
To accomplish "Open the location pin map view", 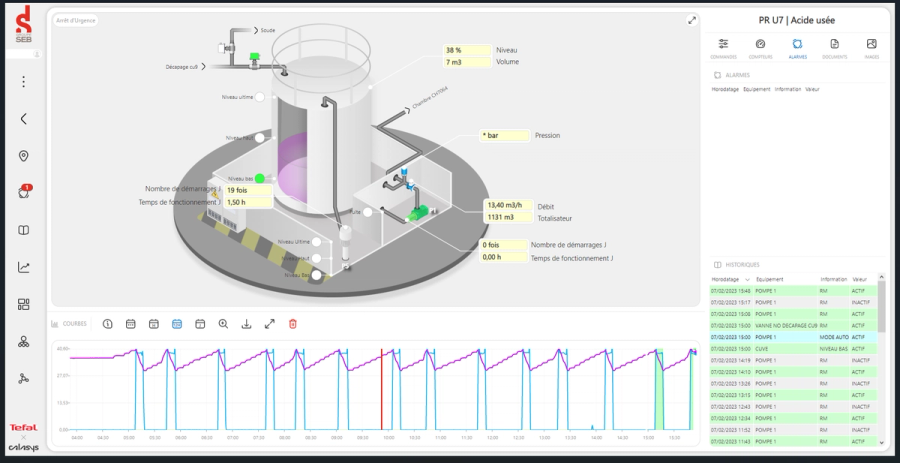I will 24,156.
